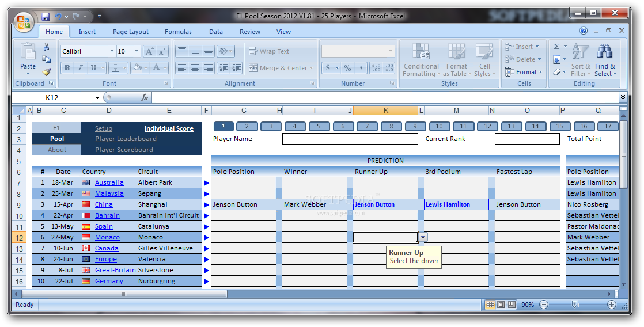Open Conditional Formatting
Viewport: 644px width, 327px height.
(x=421, y=60)
